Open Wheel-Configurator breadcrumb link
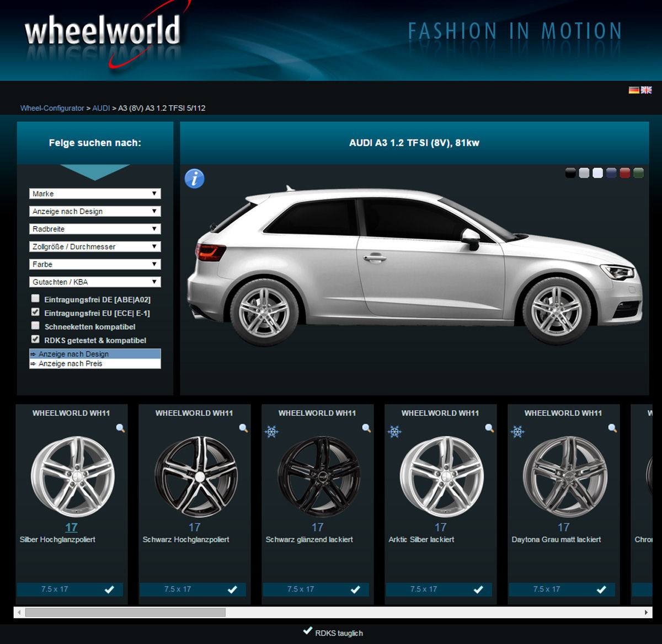Image resolution: width=662 pixels, height=644 pixels. tap(52, 108)
